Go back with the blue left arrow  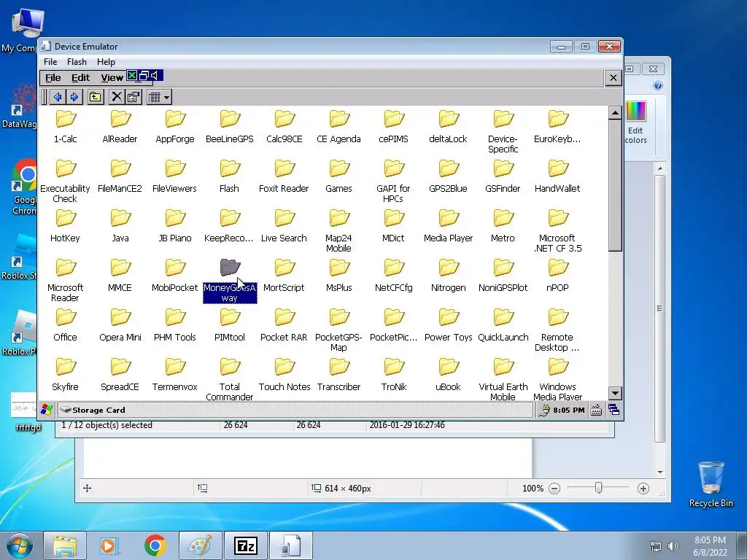tap(57, 97)
